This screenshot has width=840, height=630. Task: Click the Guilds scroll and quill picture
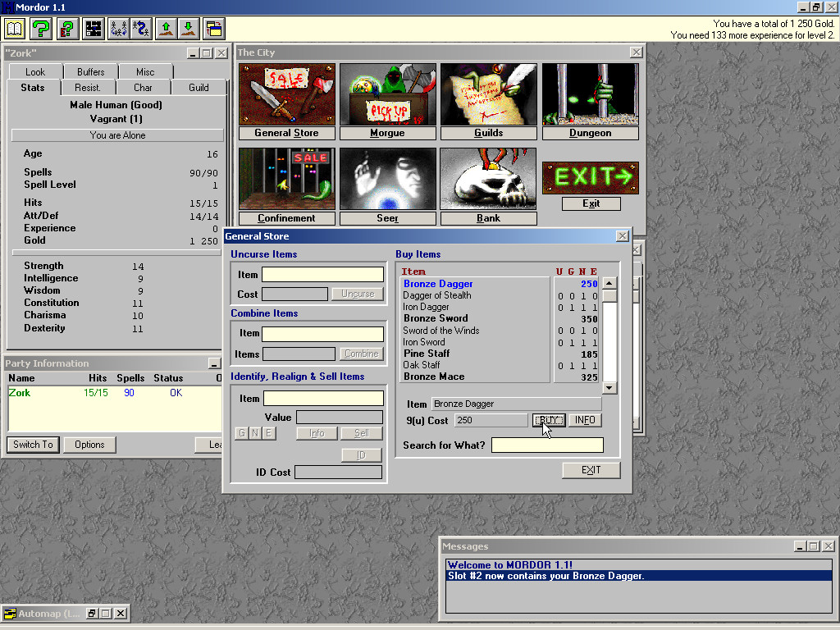click(x=489, y=94)
